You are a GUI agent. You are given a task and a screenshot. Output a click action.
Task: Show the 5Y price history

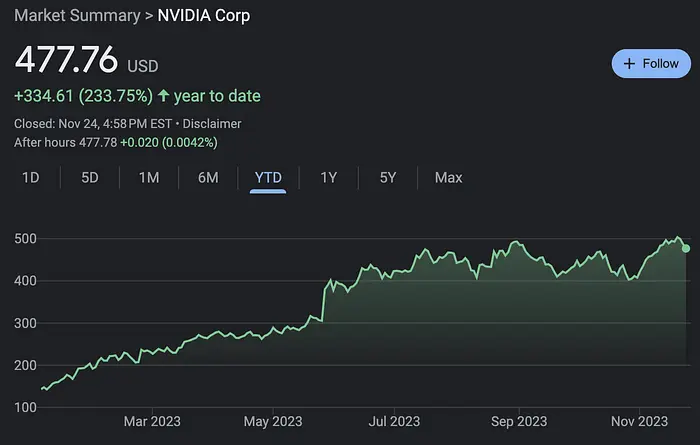click(x=388, y=178)
